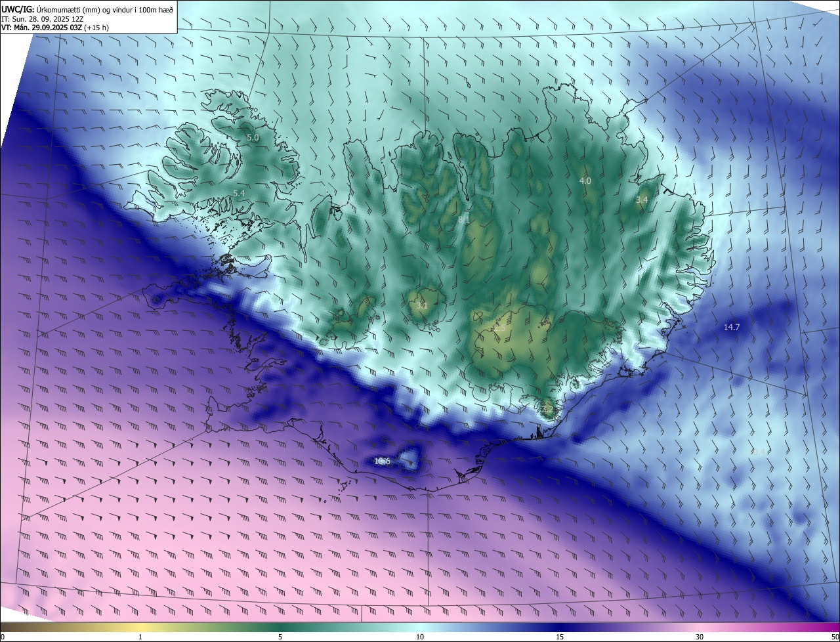This screenshot has height=642, width=840.
Task: Click the 5.0 value label in the Westfjords
Action: click(x=253, y=138)
